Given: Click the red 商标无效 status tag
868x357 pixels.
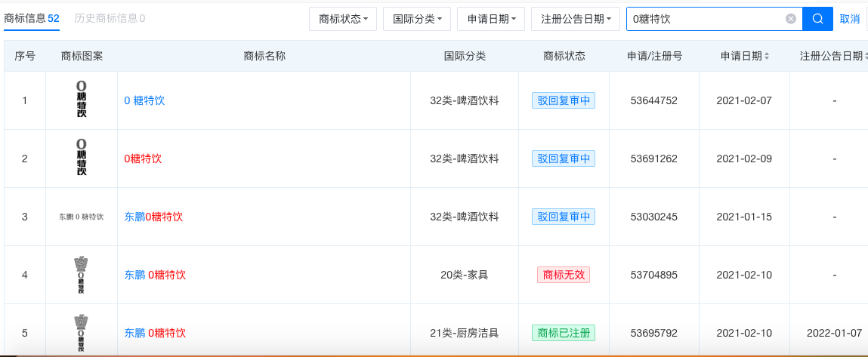Looking at the screenshot, I should 564,275.
